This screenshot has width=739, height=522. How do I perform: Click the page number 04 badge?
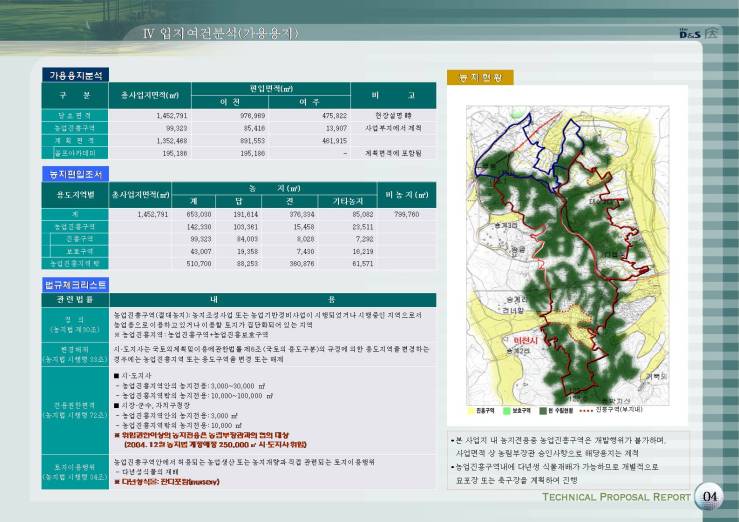click(709, 498)
